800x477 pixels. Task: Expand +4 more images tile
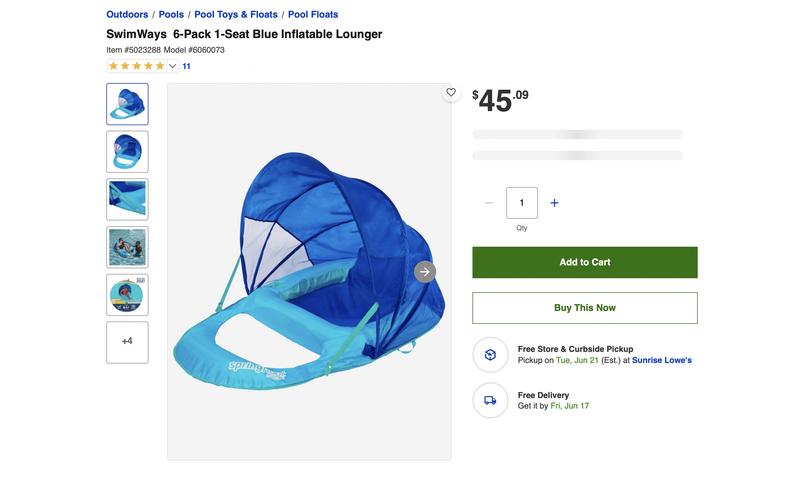pyautogui.click(x=128, y=342)
